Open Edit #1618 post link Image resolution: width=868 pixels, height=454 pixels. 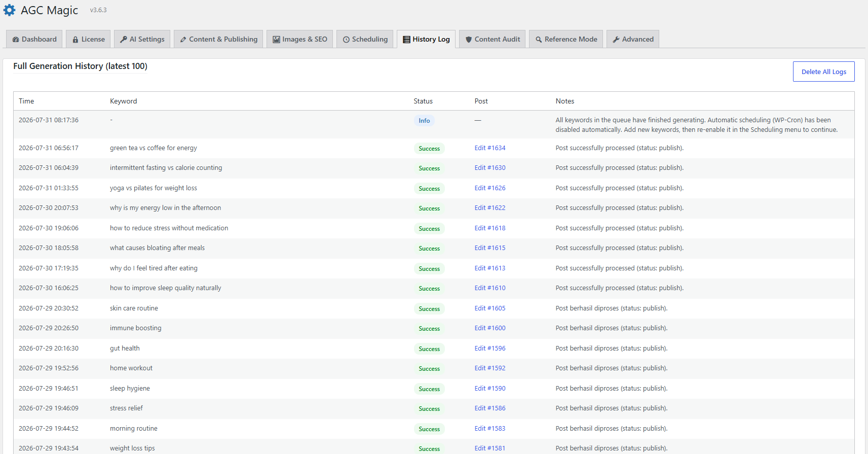(489, 228)
